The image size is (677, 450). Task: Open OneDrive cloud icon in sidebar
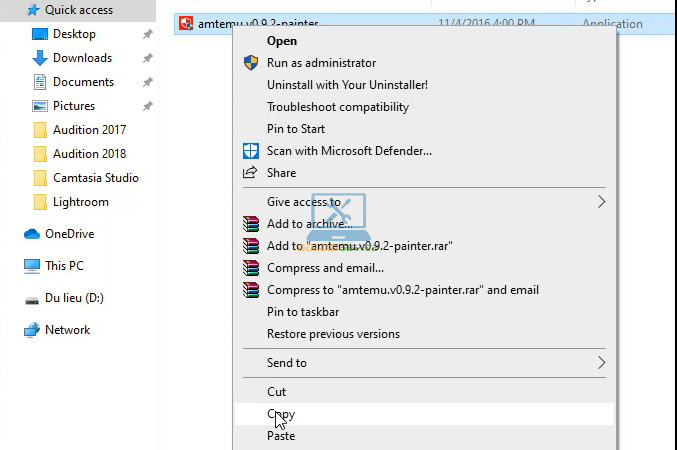pyautogui.click(x=32, y=234)
